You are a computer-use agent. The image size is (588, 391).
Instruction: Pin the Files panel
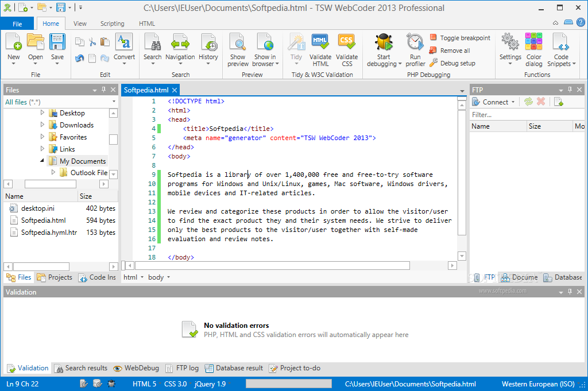tap(104, 90)
